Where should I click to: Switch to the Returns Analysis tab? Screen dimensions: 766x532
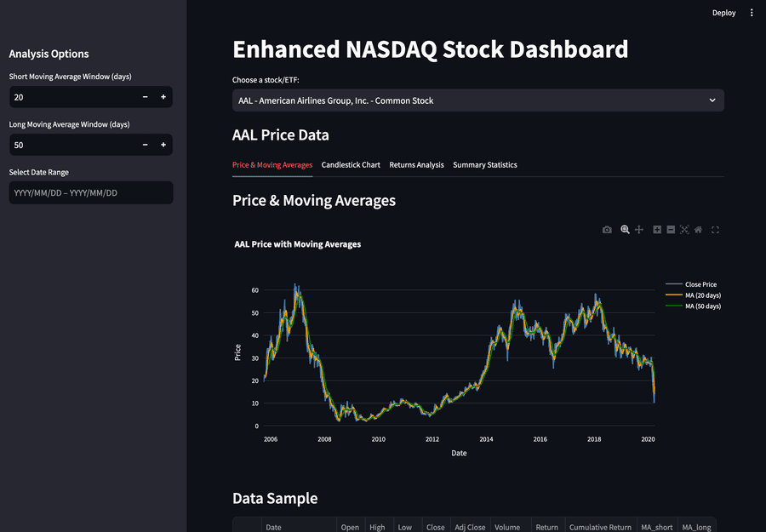pyautogui.click(x=416, y=165)
